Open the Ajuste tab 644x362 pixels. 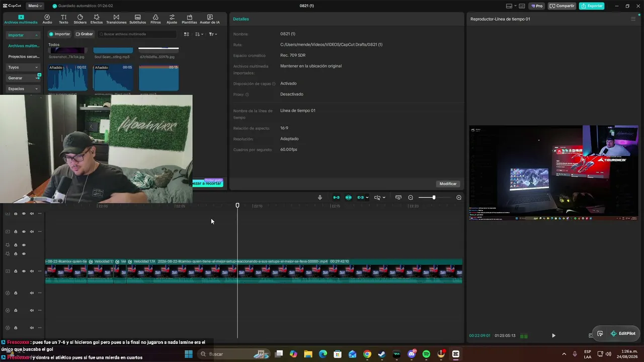click(172, 19)
